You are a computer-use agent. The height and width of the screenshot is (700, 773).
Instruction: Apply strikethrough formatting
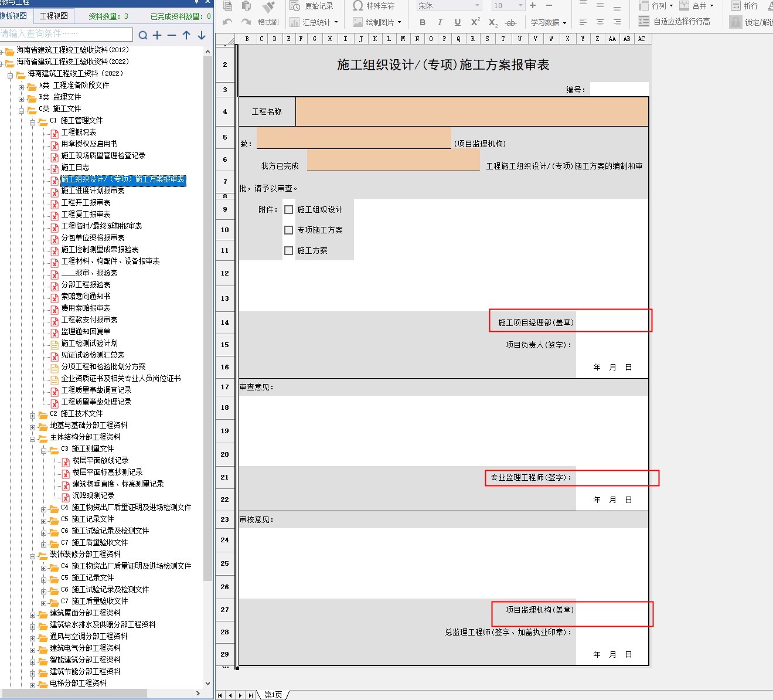click(x=510, y=22)
